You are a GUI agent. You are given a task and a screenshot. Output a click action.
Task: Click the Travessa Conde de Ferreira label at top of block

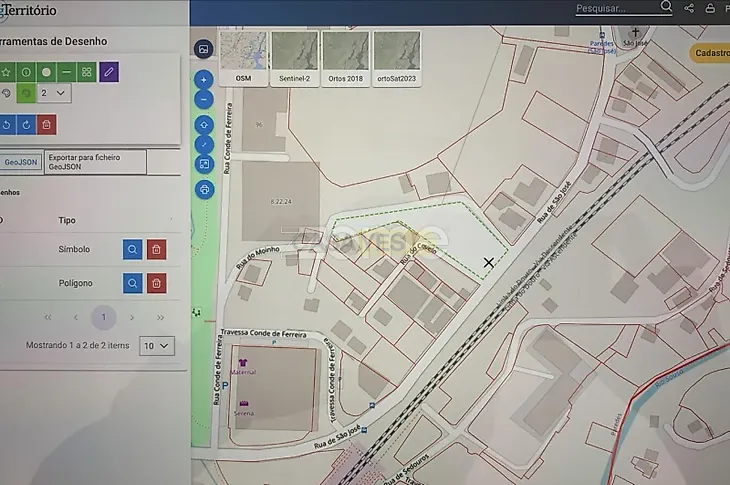click(x=264, y=333)
